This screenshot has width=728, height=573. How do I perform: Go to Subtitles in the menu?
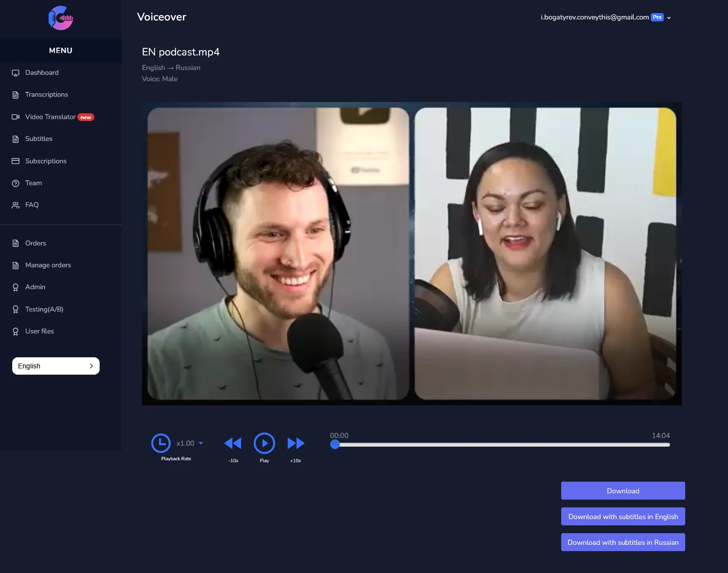[x=38, y=139]
